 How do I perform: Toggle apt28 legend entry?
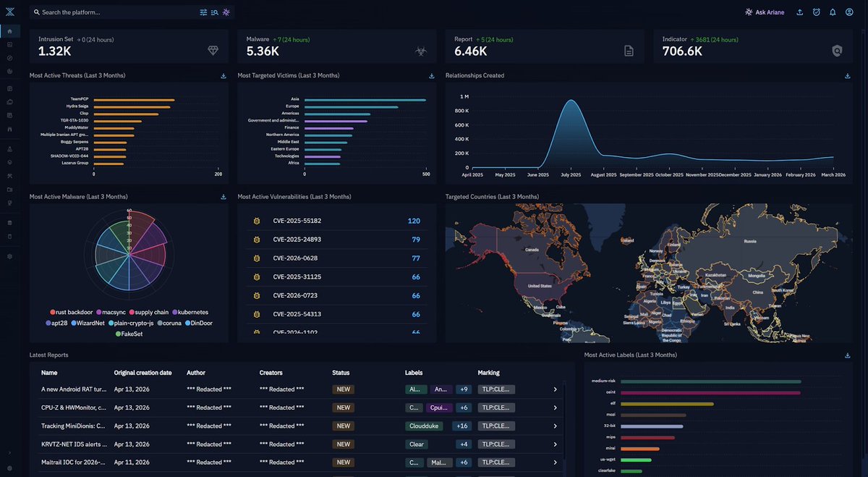tap(56, 323)
